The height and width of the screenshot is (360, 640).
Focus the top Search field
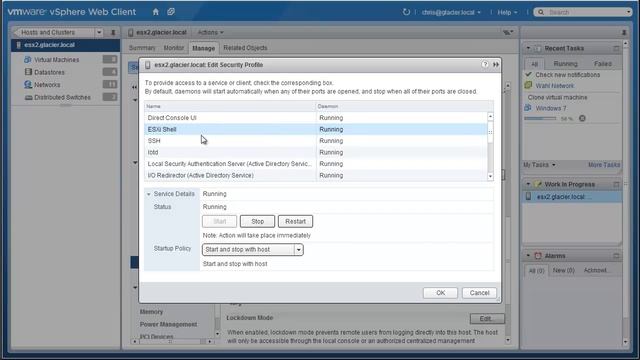(583, 12)
